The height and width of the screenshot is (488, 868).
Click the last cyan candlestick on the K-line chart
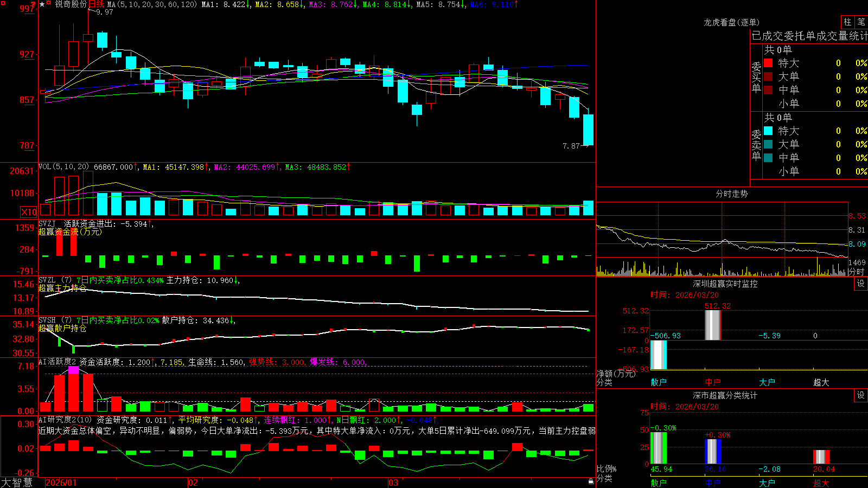coord(588,130)
